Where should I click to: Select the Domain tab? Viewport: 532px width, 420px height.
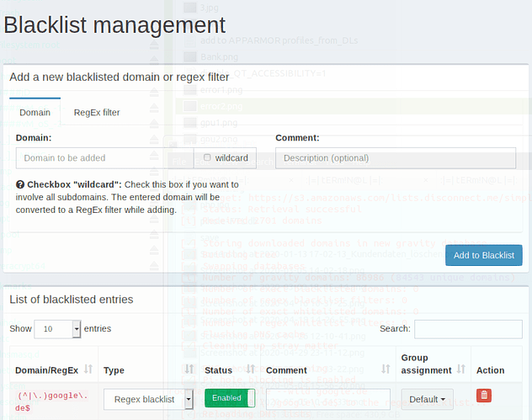(35, 112)
